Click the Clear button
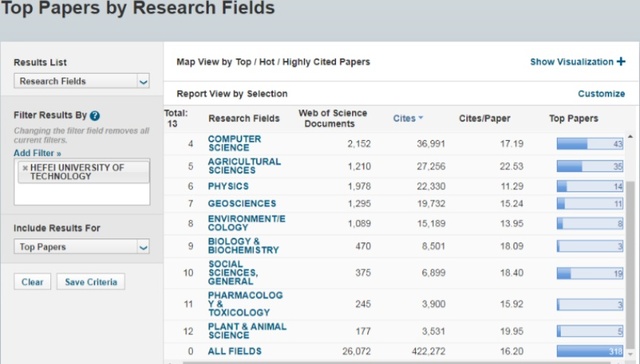 (x=32, y=282)
